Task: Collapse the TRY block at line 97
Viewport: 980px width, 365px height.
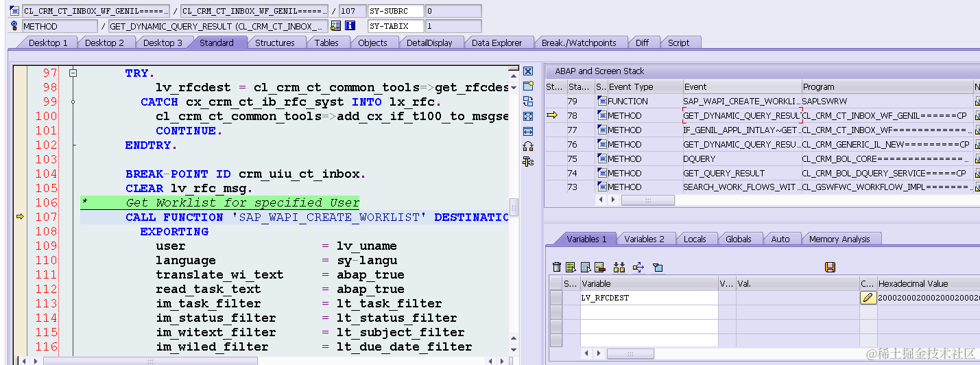Action: [x=73, y=73]
